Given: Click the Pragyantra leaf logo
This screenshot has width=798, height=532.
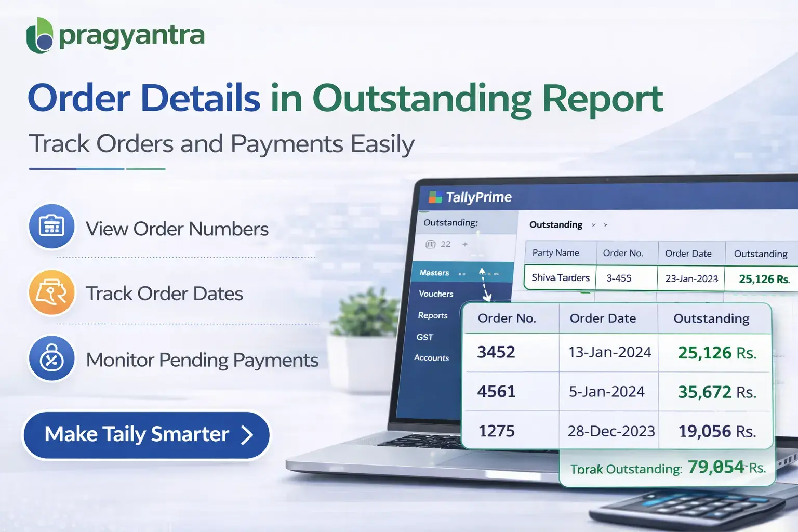Looking at the screenshot, I should 38,35.
